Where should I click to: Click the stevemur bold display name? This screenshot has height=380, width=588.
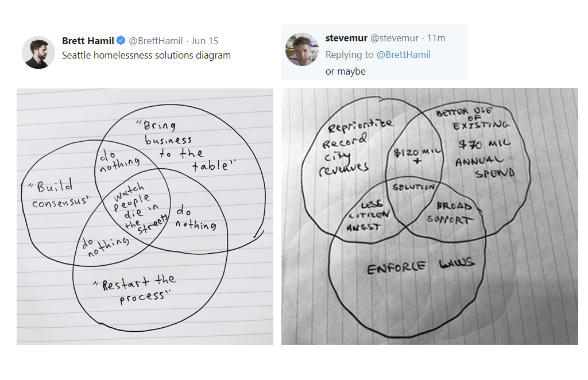[x=346, y=38]
